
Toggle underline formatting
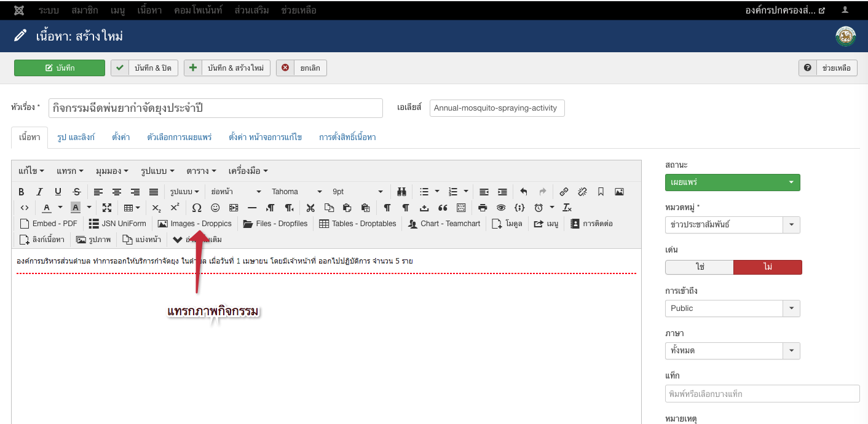coord(58,192)
